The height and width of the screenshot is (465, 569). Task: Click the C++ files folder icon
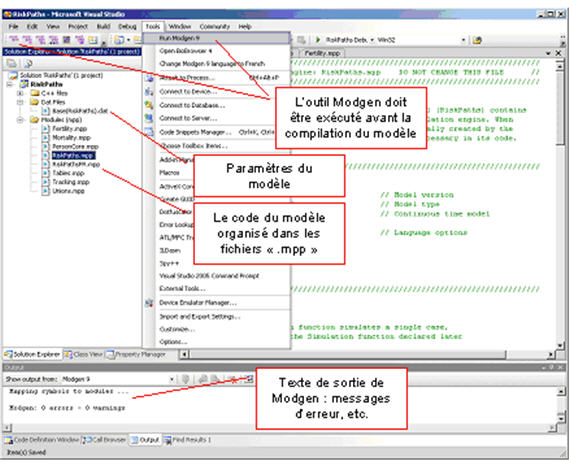point(35,93)
